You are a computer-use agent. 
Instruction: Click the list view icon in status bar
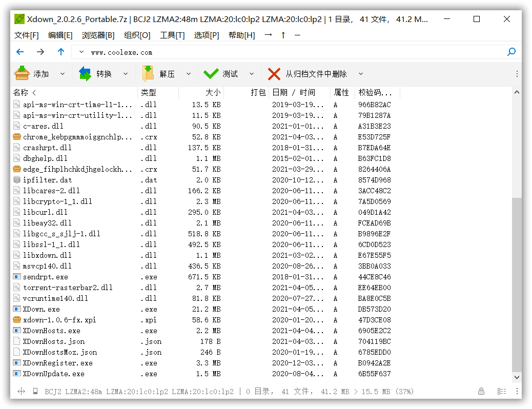click(502, 392)
